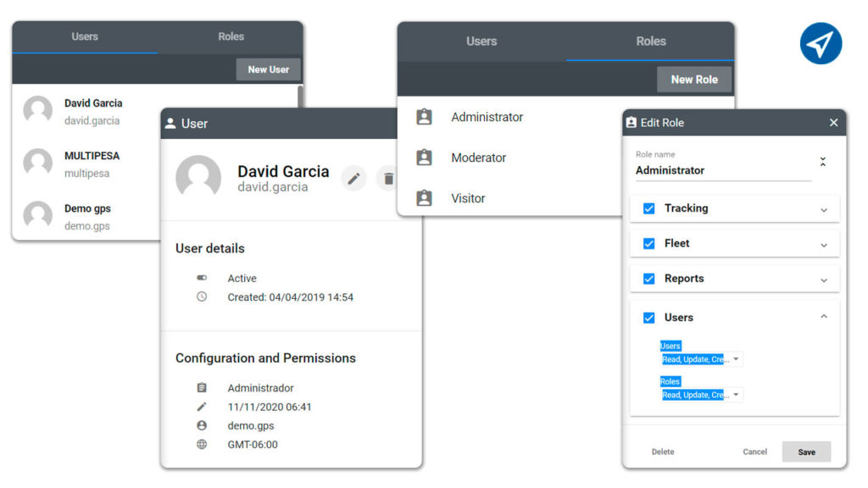The width and height of the screenshot is (868, 488).
Task: Click the large profile avatar in User panel
Action: [198, 178]
